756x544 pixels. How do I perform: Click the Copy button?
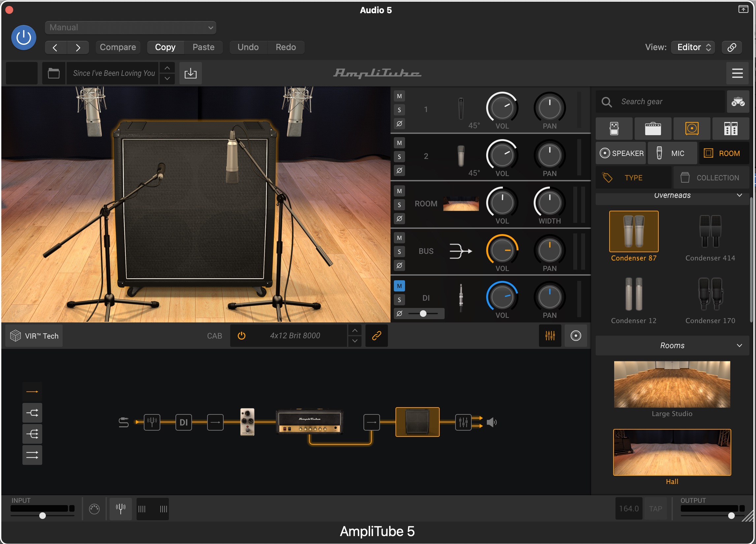pos(165,47)
